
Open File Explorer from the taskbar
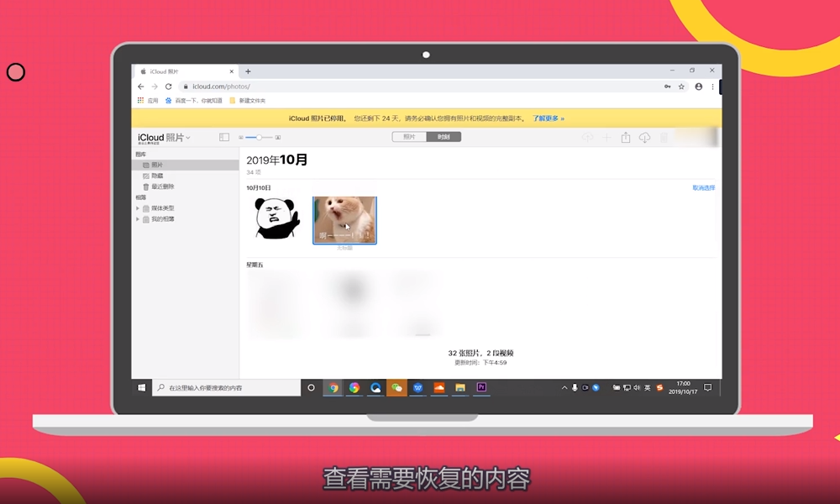[460, 387]
